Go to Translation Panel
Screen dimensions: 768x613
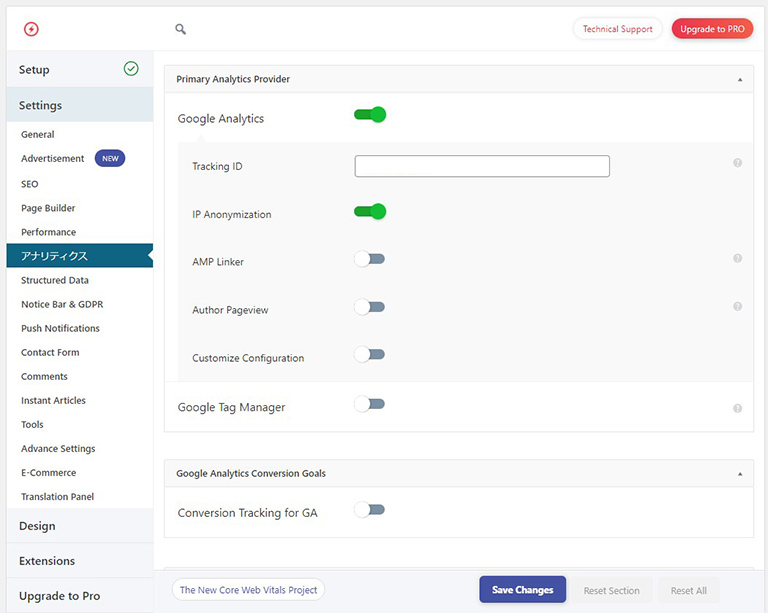click(x=57, y=496)
